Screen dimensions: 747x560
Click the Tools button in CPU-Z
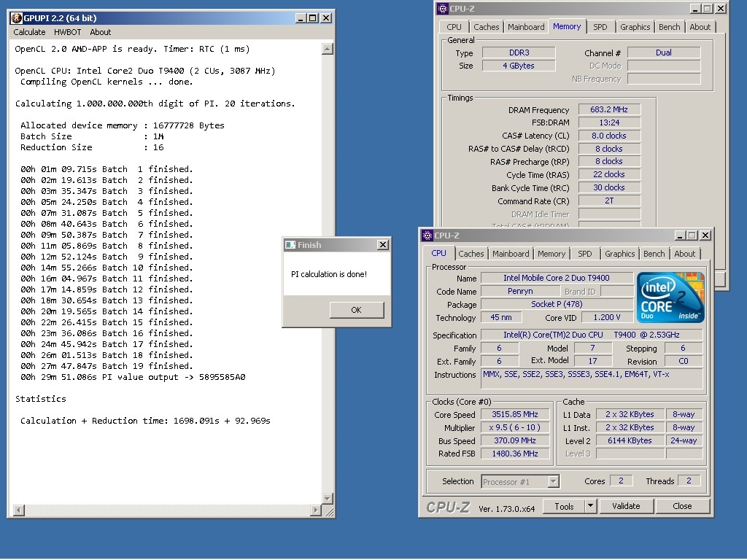(564, 507)
